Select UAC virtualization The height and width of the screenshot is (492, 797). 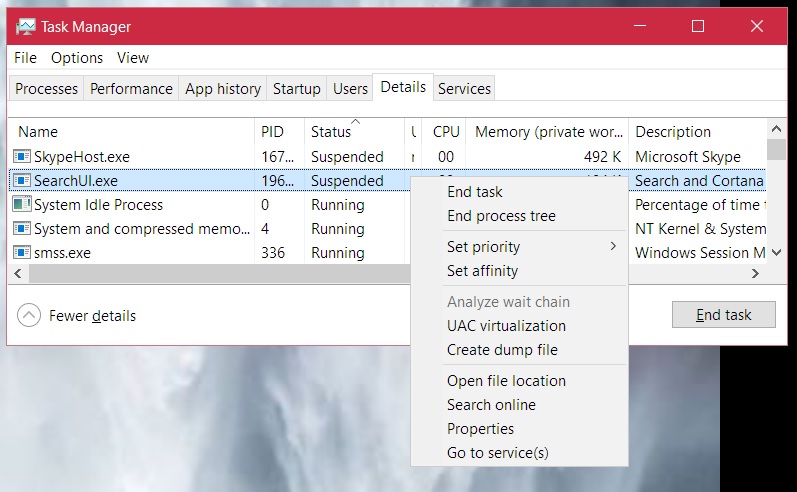(519, 325)
